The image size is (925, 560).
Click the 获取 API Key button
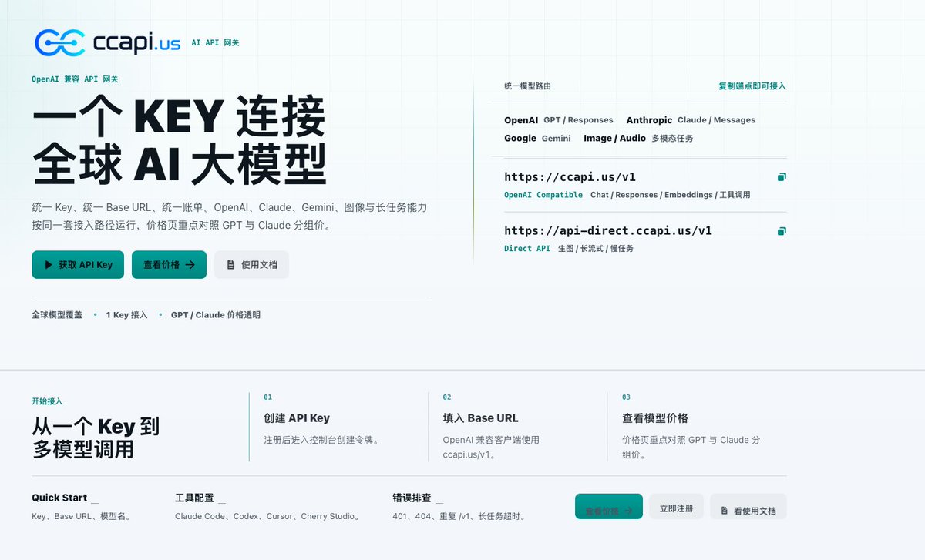click(78, 264)
